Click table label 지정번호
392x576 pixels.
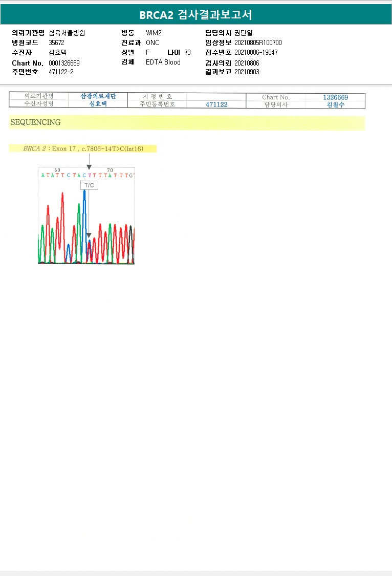[x=157, y=97]
